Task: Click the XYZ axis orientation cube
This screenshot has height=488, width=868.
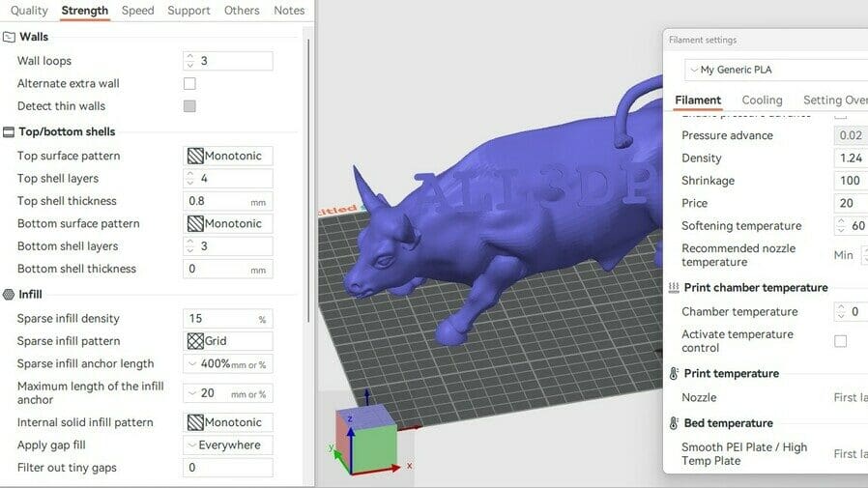Action: pyautogui.click(x=365, y=434)
